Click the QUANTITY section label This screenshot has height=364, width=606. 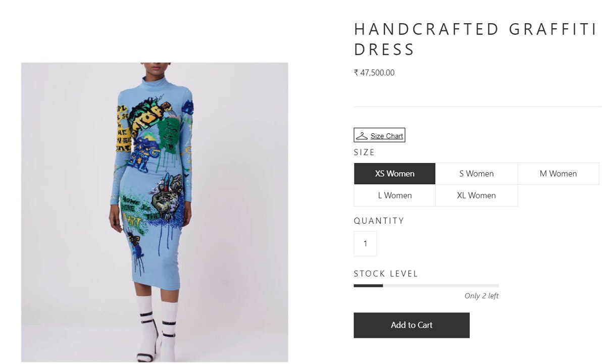pyautogui.click(x=379, y=221)
